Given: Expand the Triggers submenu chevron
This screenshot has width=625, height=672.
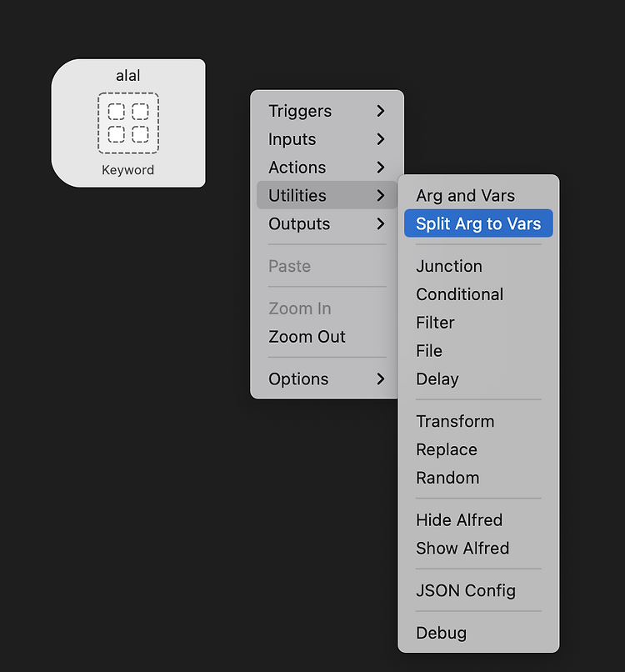Looking at the screenshot, I should click(x=380, y=111).
